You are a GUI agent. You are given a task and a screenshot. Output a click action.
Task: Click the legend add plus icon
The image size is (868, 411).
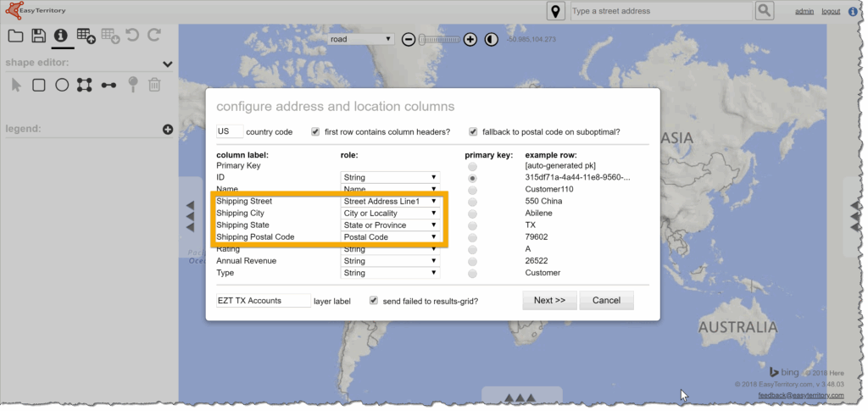pos(168,129)
